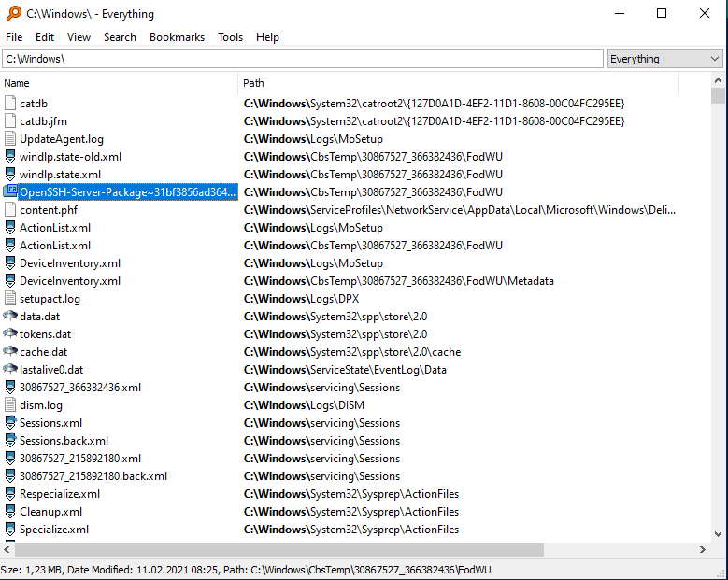
Task: Select ActionList.xml in the CbsTemp FodWU folder
Action: click(x=55, y=246)
